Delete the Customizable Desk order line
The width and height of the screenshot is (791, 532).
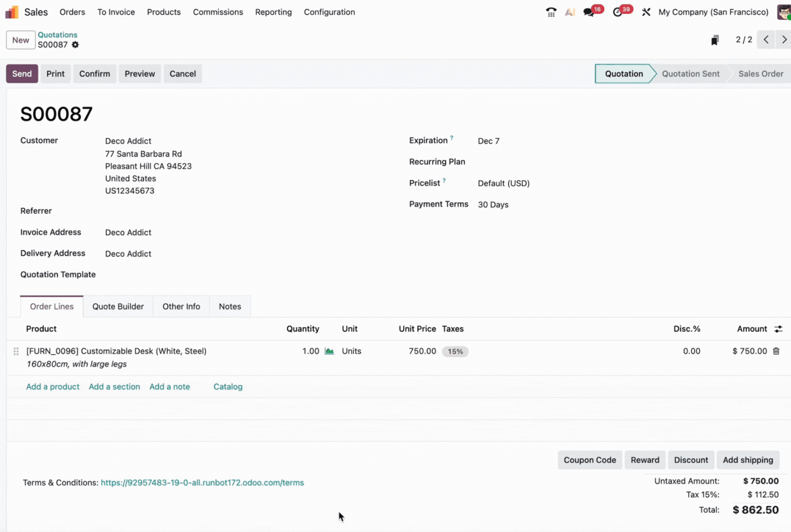tap(776, 351)
